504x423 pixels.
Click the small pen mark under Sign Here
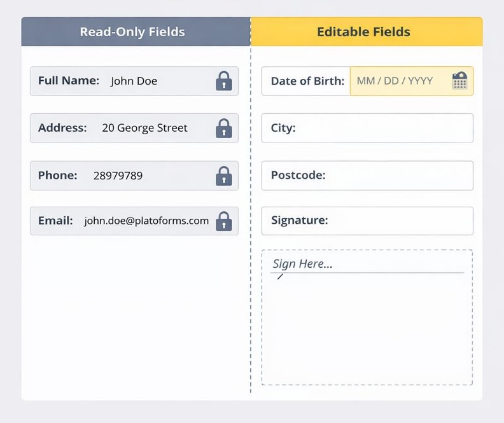pos(279,277)
